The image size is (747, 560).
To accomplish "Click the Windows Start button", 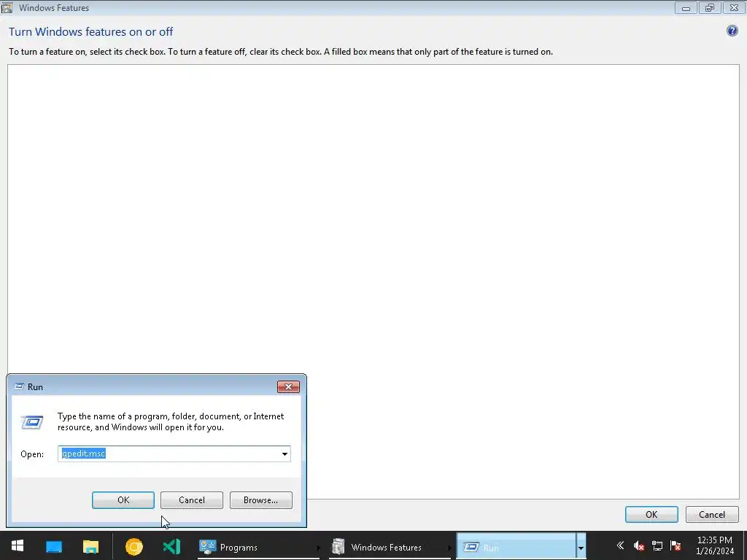I will point(18,545).
